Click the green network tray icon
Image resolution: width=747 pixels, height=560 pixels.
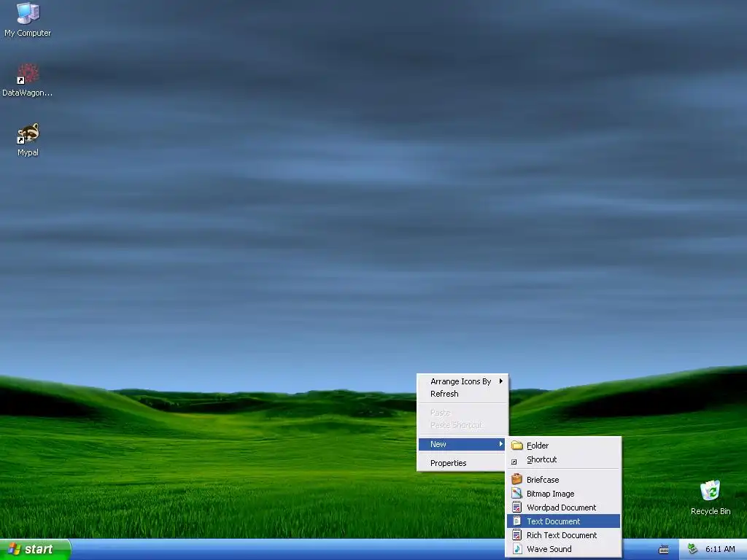click(692, 549)
